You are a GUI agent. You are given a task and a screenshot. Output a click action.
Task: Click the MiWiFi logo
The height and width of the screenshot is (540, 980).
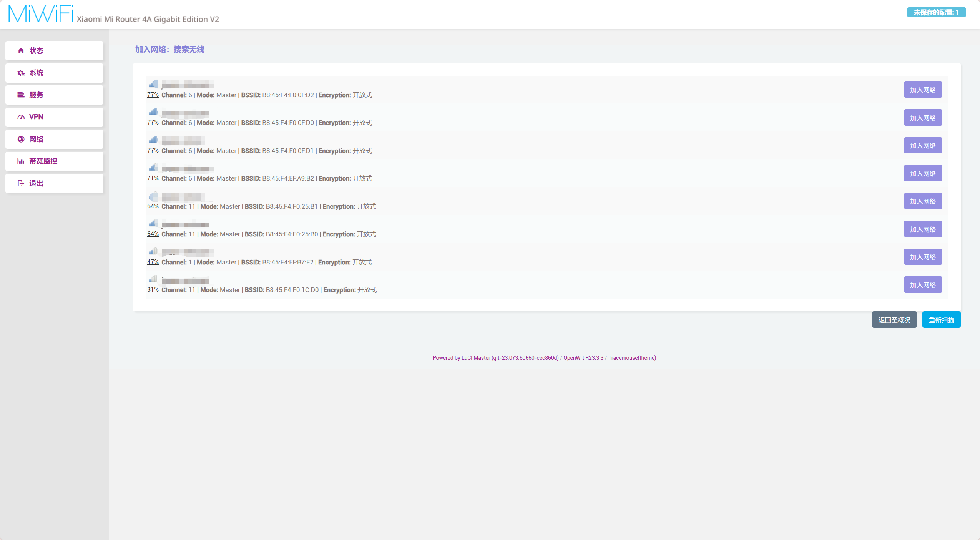41,14
